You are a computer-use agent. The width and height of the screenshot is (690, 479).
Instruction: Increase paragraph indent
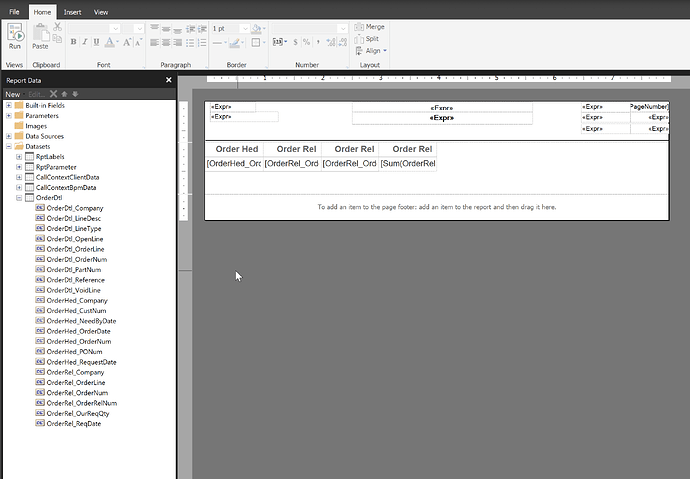coord(202,29)
